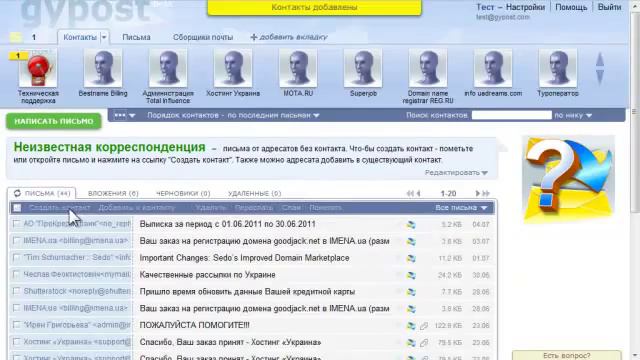
Task: Click the Настройки link
Action: 525,7
